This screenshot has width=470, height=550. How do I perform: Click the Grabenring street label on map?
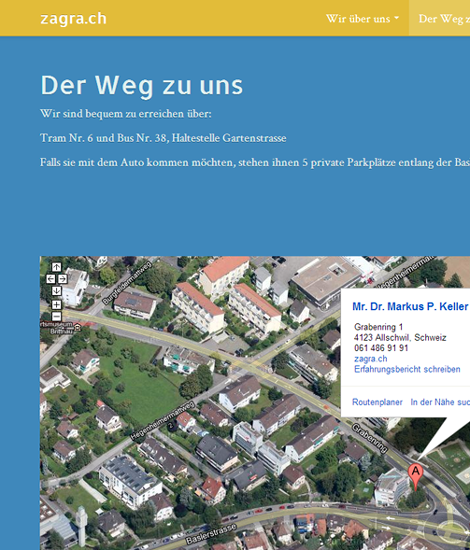(370, 438)
